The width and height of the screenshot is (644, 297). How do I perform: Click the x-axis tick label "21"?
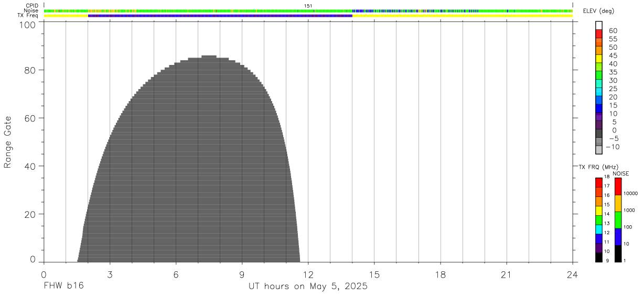[507, 274]
